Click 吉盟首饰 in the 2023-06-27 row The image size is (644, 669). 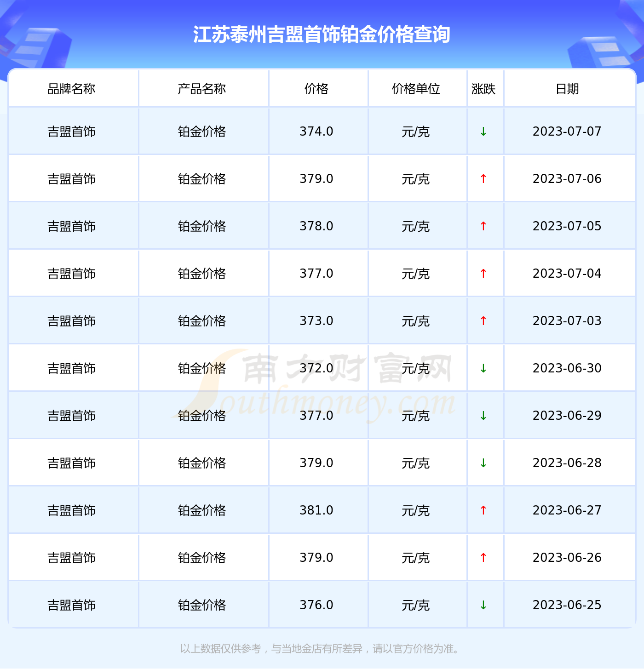[x=71, y=510]
